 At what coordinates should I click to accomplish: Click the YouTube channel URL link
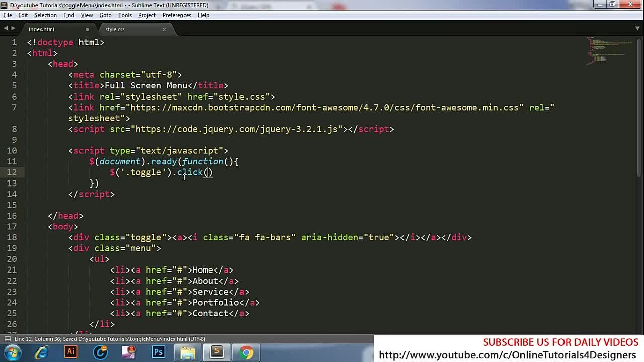click(x=507, y=355)
